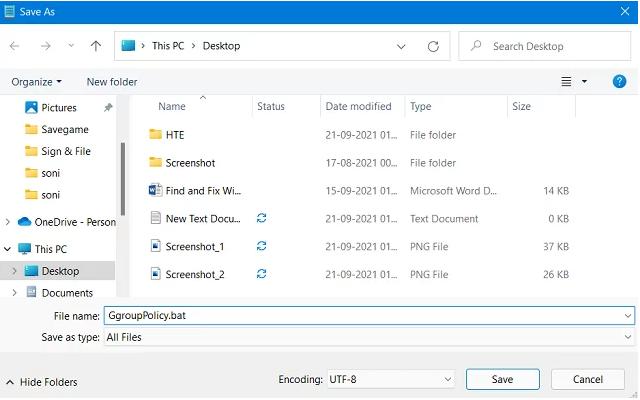Select the New Text Document file
Viewport: 640px width, 400px height.
(203, 218)
